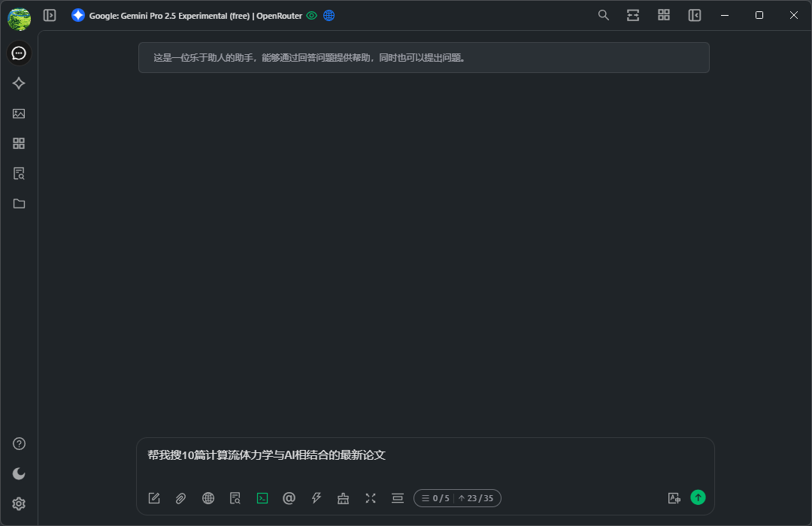812x526 pixels.
Task: Toggle the green MCP terminal icon
Action: (x=262, y=498)
